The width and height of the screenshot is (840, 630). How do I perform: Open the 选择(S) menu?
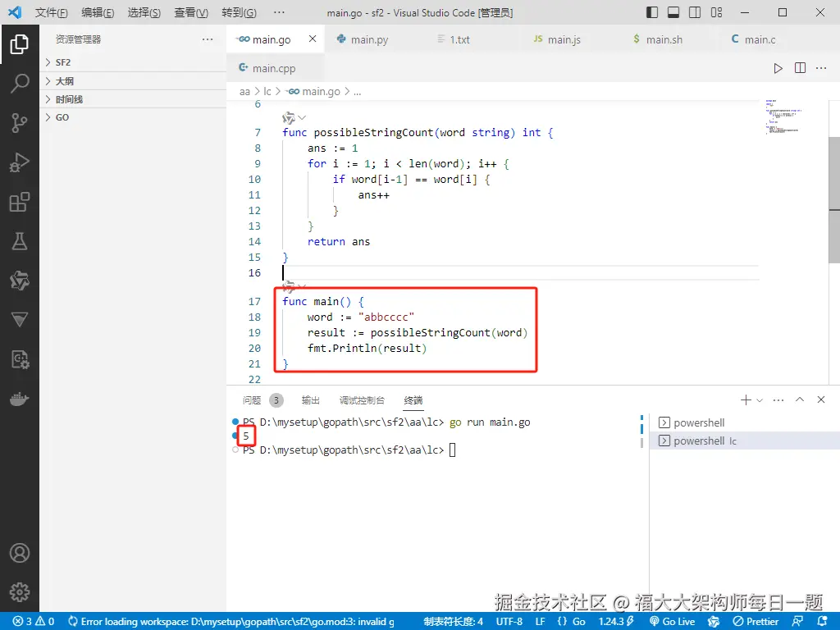[144, 12]
